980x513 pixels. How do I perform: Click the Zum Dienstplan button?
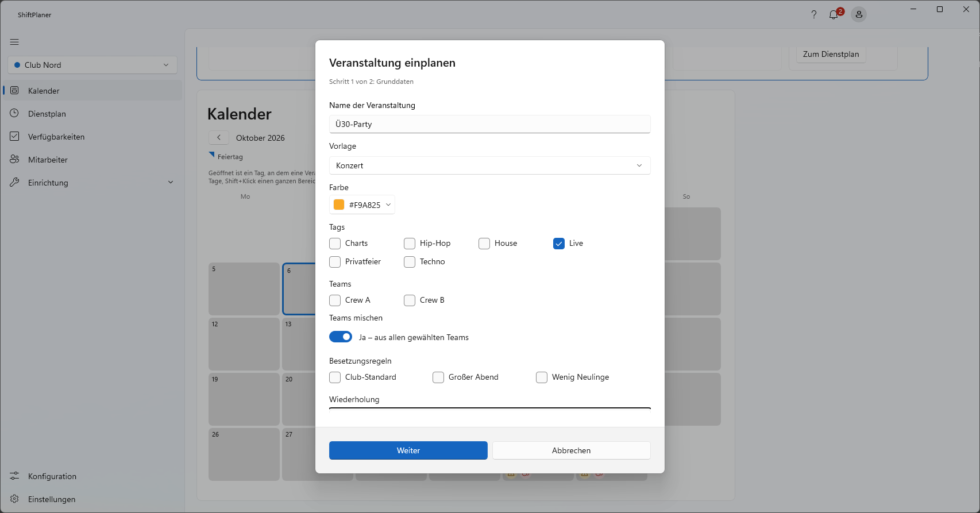point(831,54)
